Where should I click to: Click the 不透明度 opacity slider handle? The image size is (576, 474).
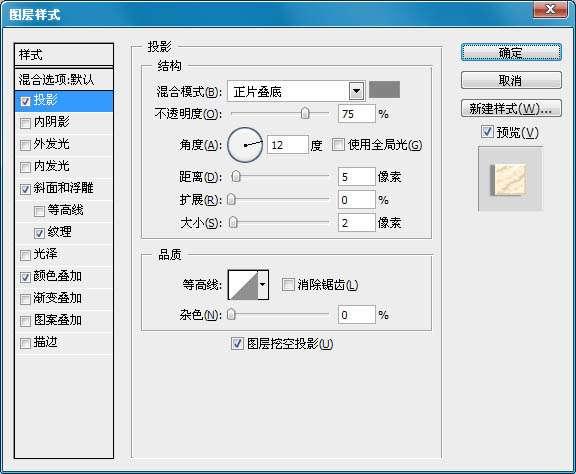tap(305, 113)
